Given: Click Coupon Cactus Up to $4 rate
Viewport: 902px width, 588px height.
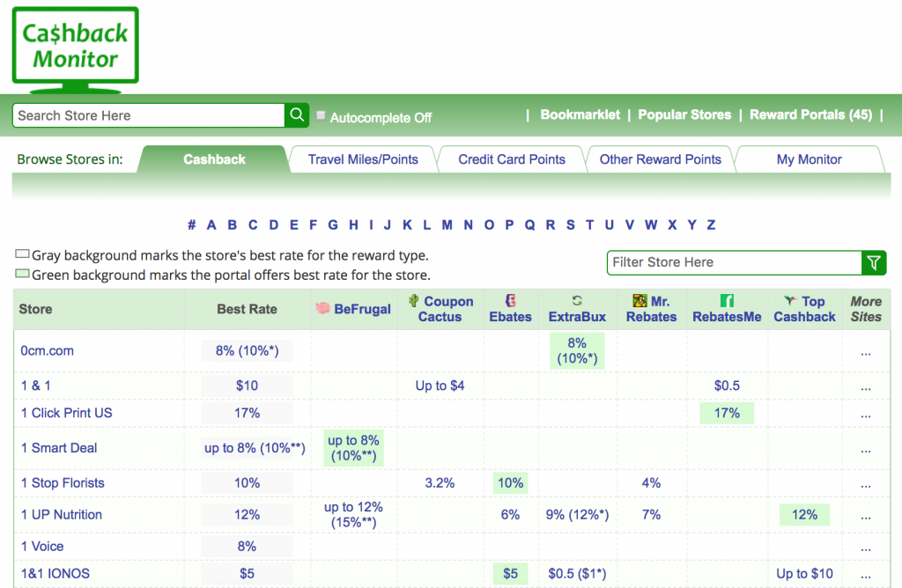Looking at the screenshot, I should click(440, 385).
